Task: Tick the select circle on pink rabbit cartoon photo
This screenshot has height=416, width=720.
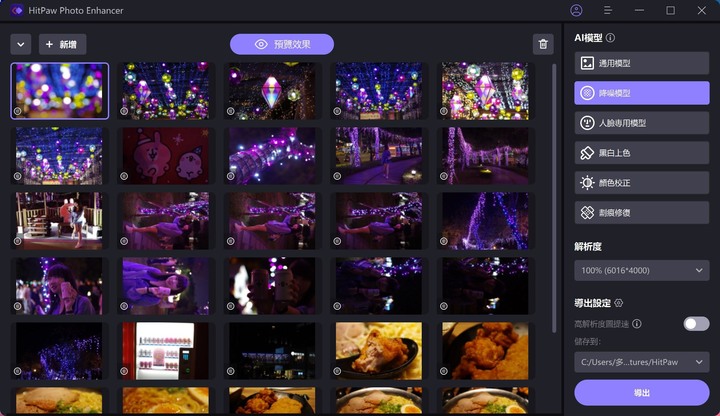Action: tap(124, 176)
